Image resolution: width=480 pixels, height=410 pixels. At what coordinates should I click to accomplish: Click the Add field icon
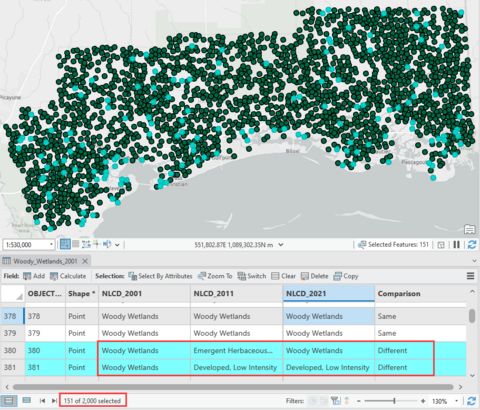pyautogui.click(x=34, y=276)
